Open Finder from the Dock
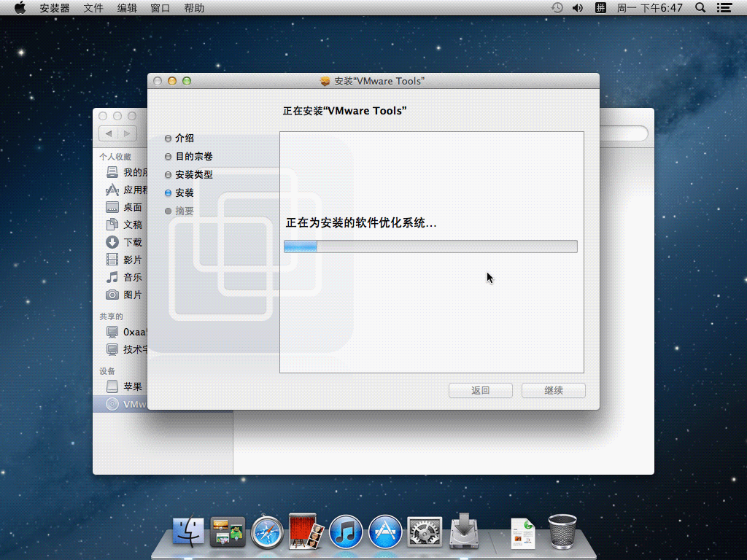The width and height of the screenshot is (747, 560). [188, 531]
